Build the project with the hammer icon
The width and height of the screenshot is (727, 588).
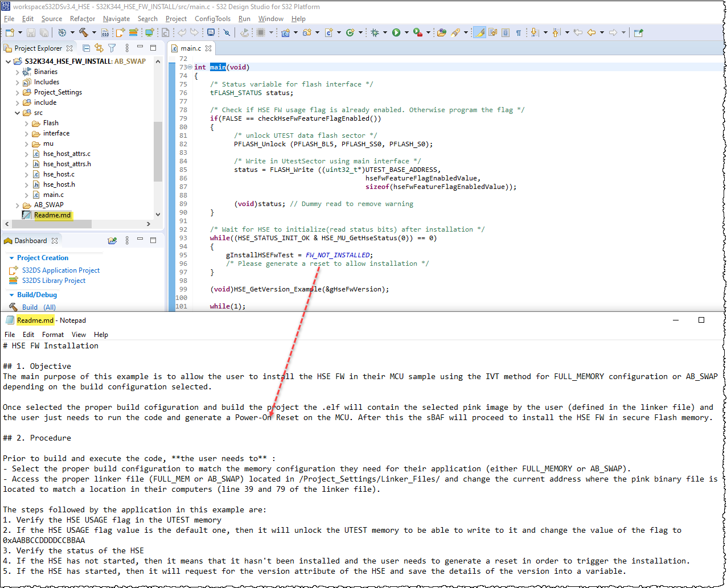84,32
